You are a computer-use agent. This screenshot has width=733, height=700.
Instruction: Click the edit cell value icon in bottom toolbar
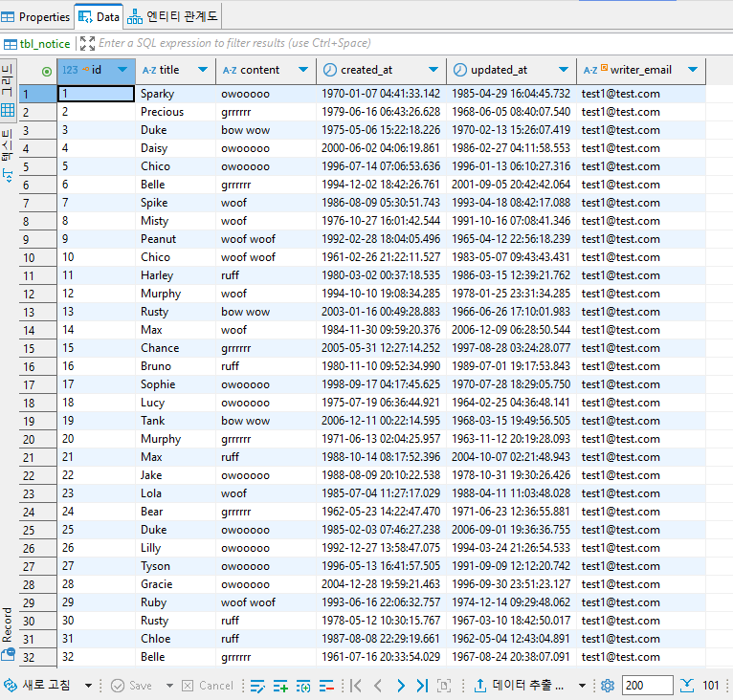coord(257,686)
